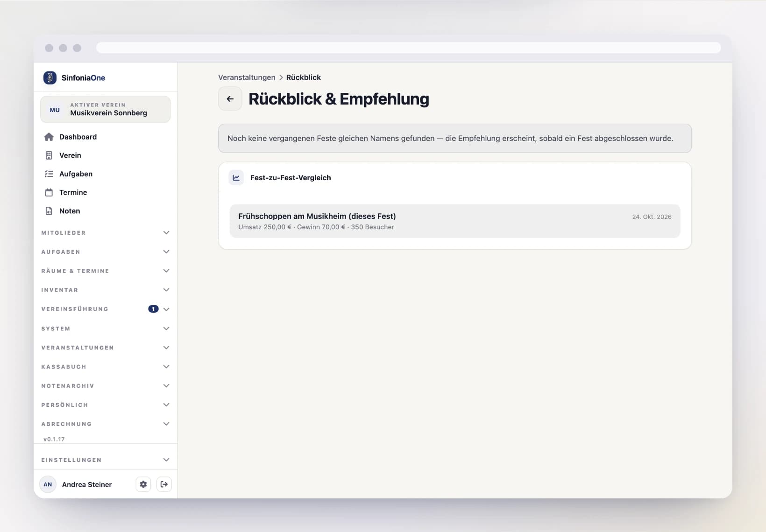Click the Rückblick breadcrumb text

click(304, 77)
